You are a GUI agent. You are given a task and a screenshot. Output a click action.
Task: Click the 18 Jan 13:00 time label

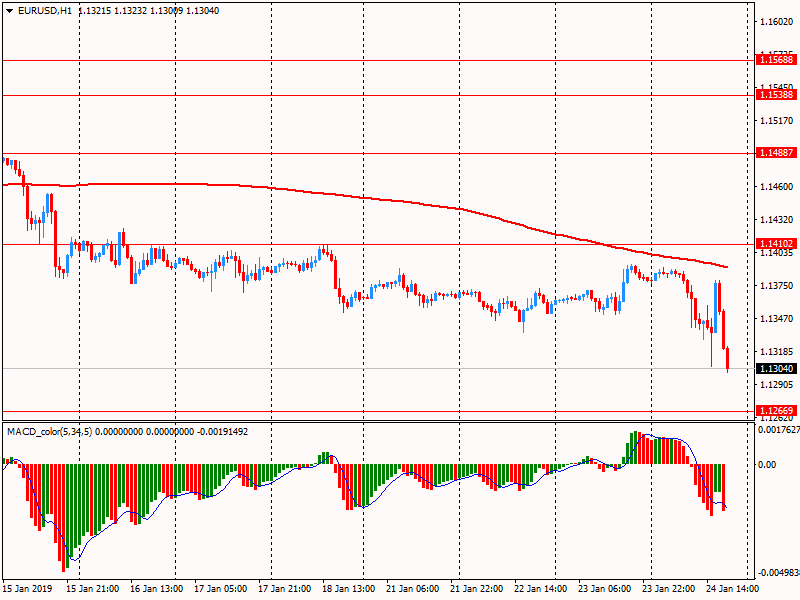pos(349,588)
